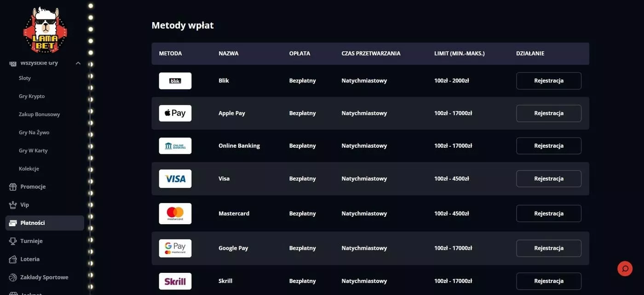Image resolution: width=644 pixels, height=295 pixels.
Task: Click the Turnieje trophy icon
Action: pos(13,241)
